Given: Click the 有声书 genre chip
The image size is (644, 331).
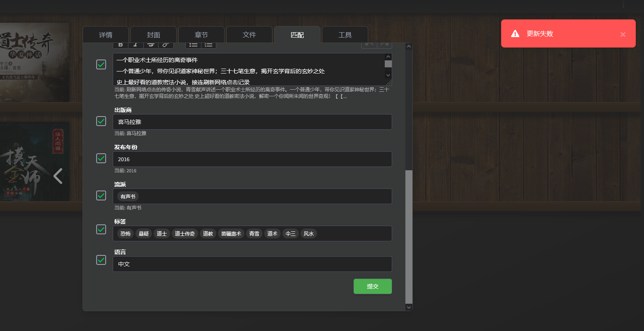Looking at the screenshot, I should click(128, 197).
